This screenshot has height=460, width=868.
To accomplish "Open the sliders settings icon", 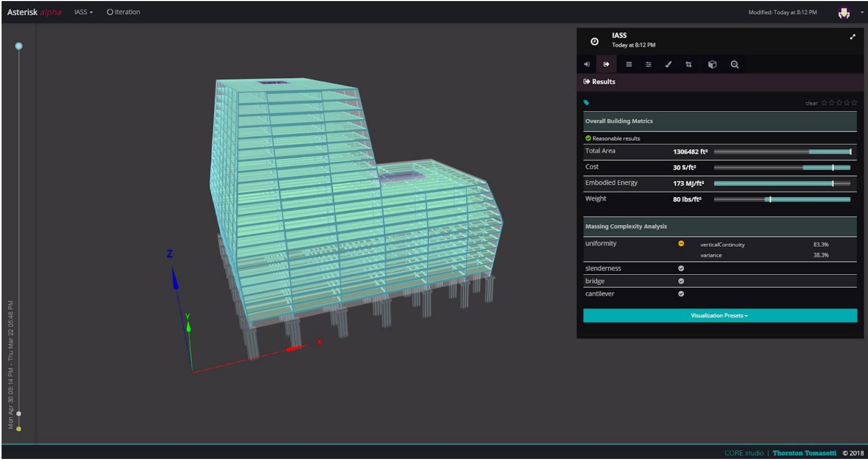I will (x=648, y=65).
